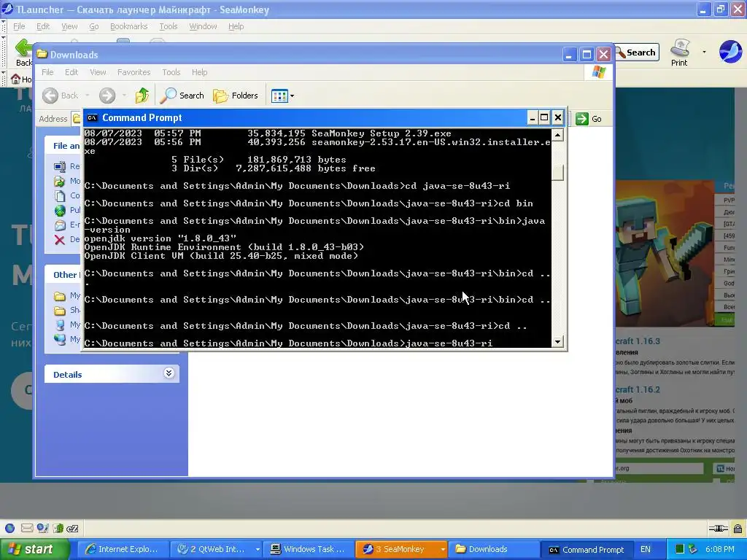The width and height of the screenshot is (747, 560).
Task: Click the Start button
Action: (x=34, y=549)
